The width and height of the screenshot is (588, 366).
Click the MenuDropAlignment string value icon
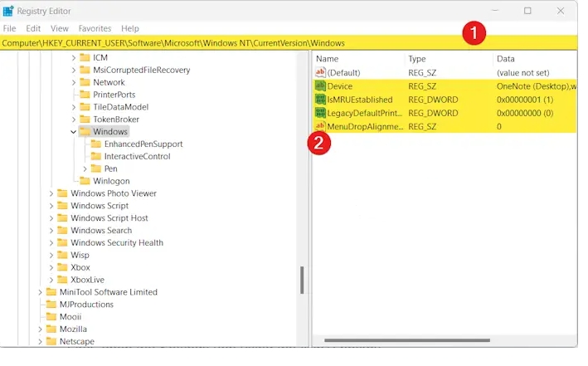[x=320, y=126]
